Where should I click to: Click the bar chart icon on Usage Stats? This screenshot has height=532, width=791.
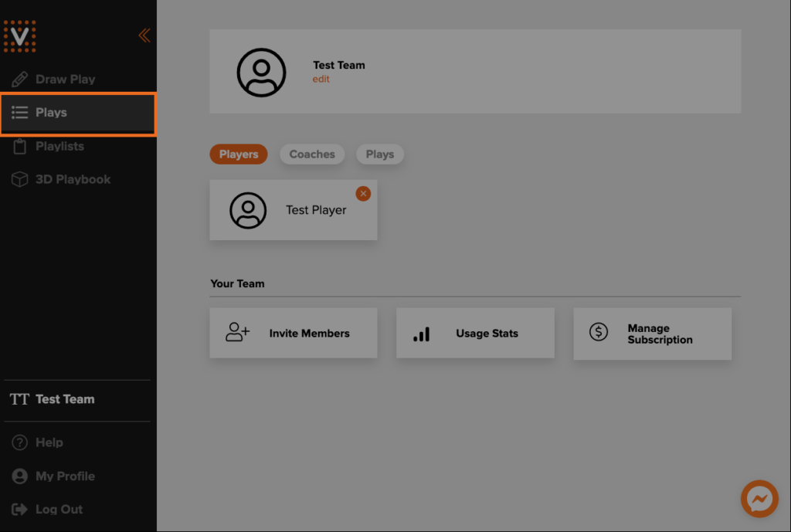(x=422, y=334)
